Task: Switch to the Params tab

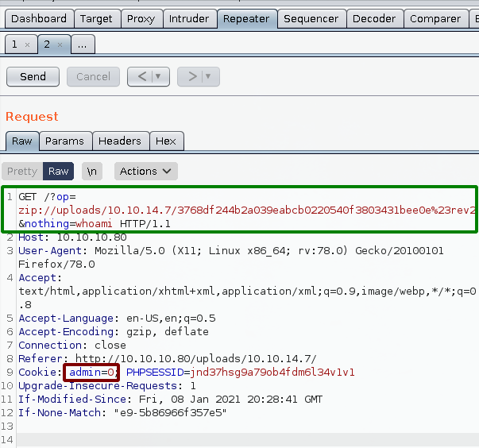Action: coord(65,141)
